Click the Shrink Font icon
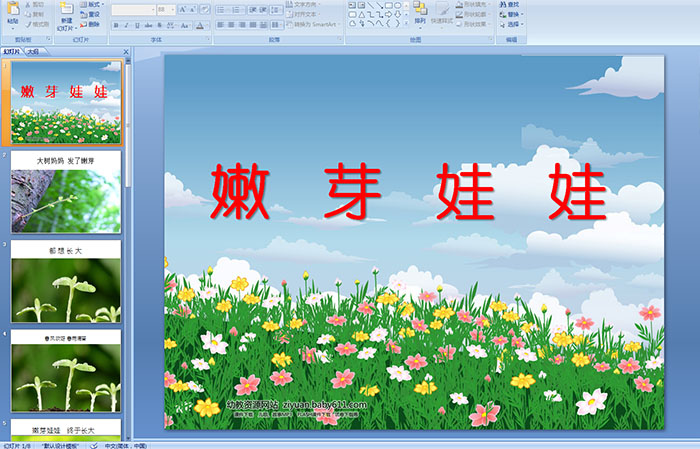Screen dimensions: 700x449 192,9
